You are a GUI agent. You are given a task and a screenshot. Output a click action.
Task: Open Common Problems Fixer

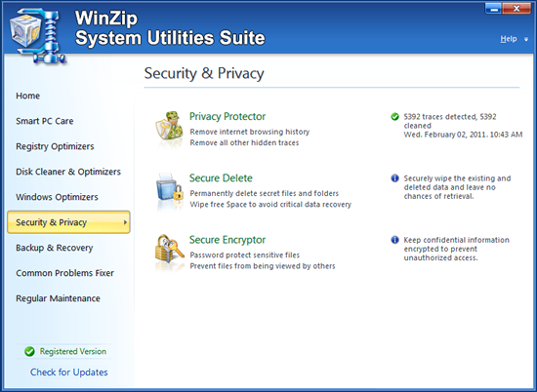click(x=64, y=273)
